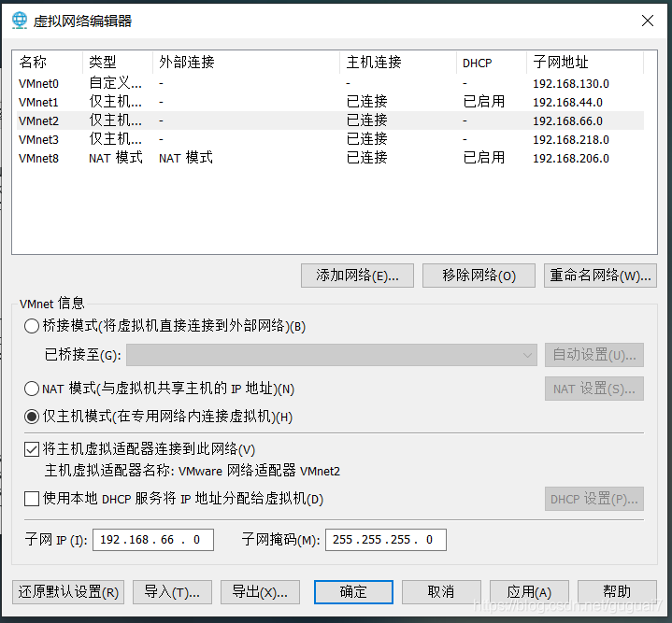Viewport: 672px width, 623px height.
Task: Click the 应用(A) button
Action: coord(529,592)
